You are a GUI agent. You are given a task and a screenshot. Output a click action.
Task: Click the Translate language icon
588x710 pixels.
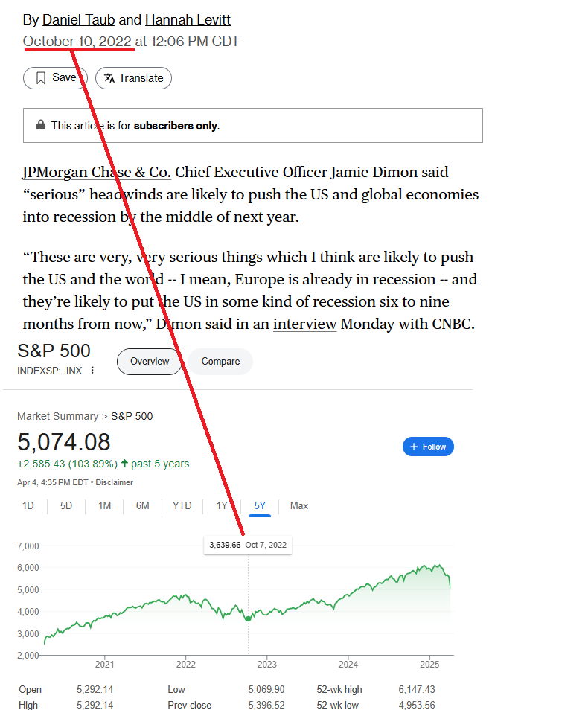(109, 78)
